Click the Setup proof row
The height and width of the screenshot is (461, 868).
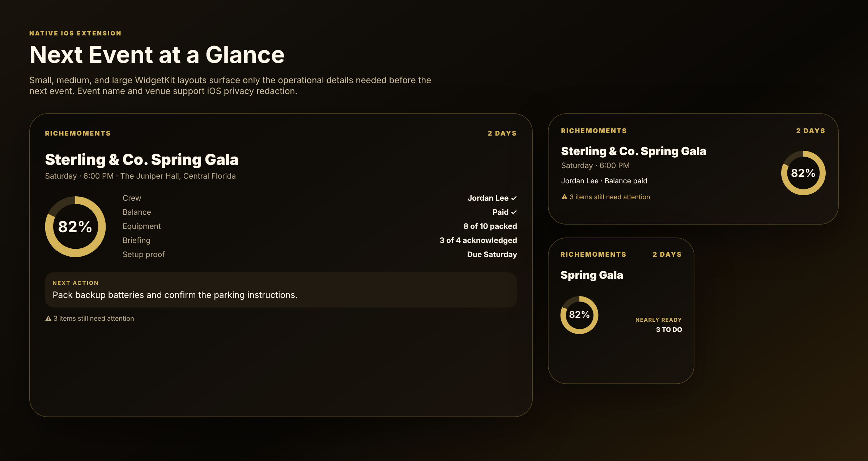[x=320, y=255]
